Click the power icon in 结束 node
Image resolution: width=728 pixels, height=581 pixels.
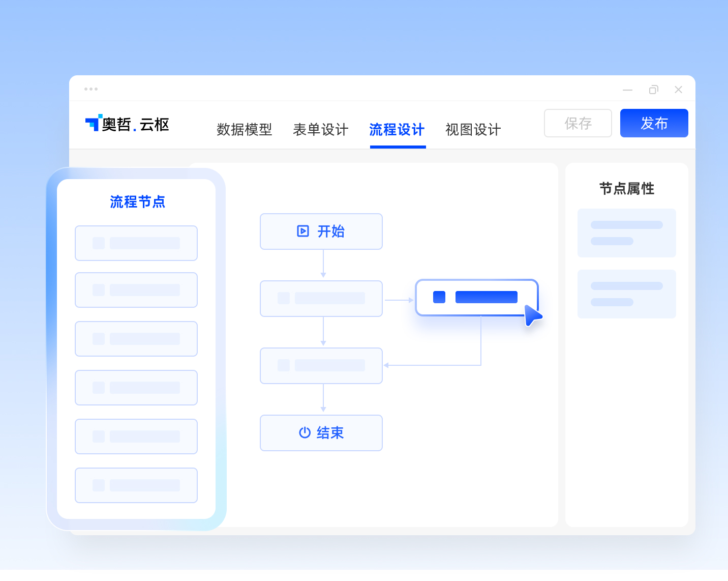305,432
